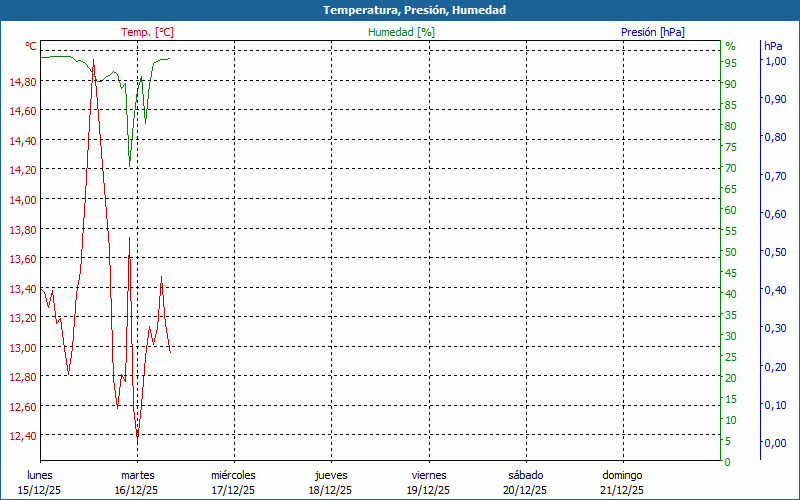Click the 1,00 tick on the pressure axis
Viewport: 800px width, 500px height.
click(774, 61)
